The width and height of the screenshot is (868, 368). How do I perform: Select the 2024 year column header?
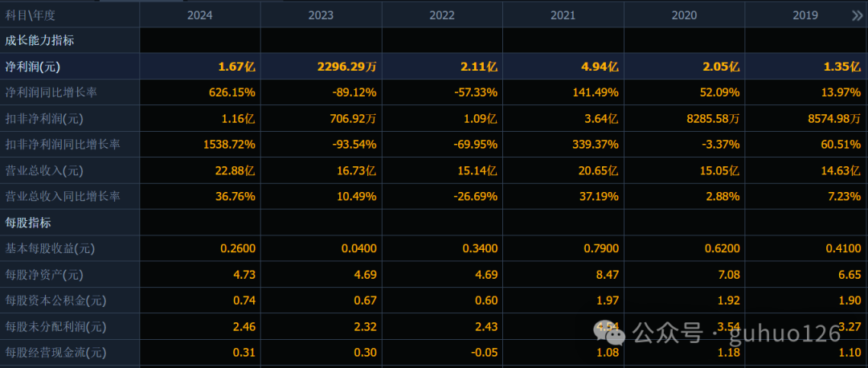coord(199,15)
